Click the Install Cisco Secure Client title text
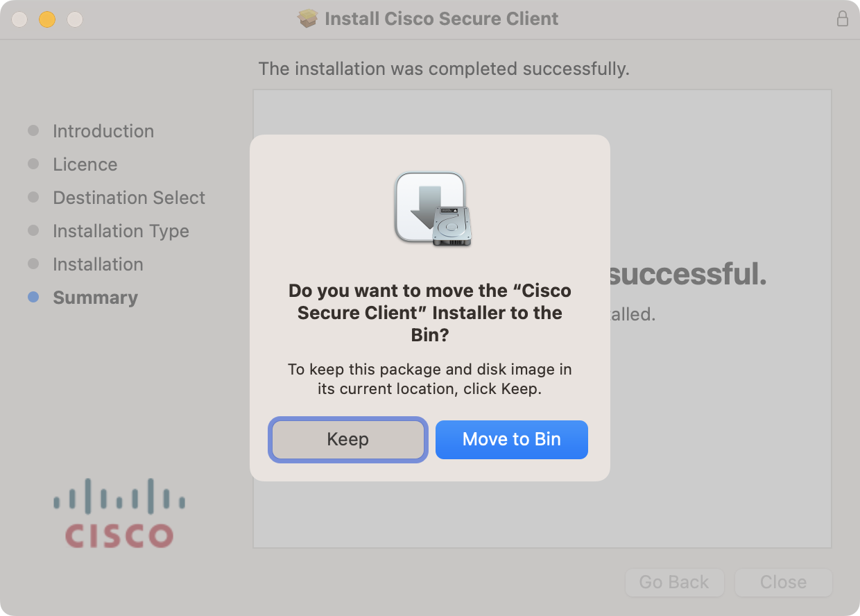The image size is (860, 616). pos(440,19)
